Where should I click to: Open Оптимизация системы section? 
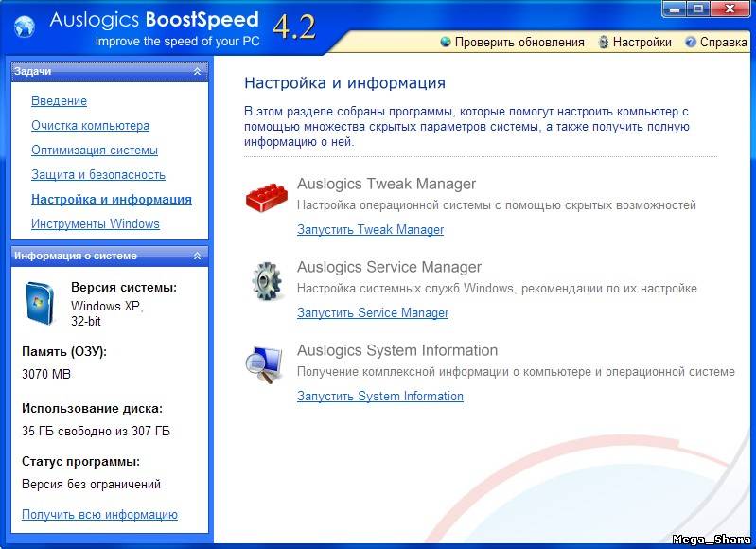pos(95,151)
